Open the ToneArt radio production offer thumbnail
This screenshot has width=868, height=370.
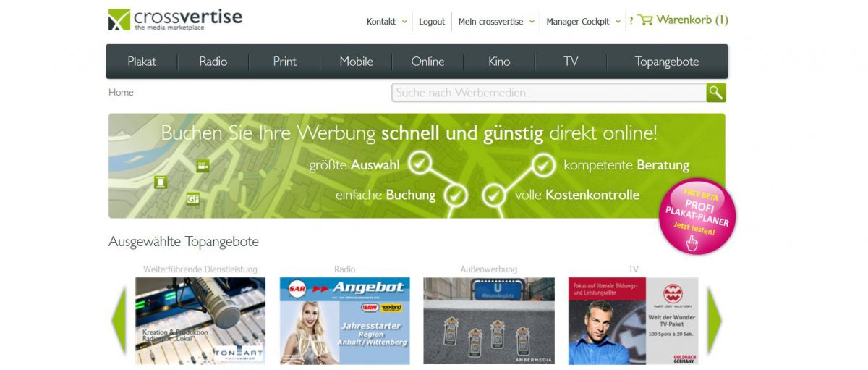(200, 321)
